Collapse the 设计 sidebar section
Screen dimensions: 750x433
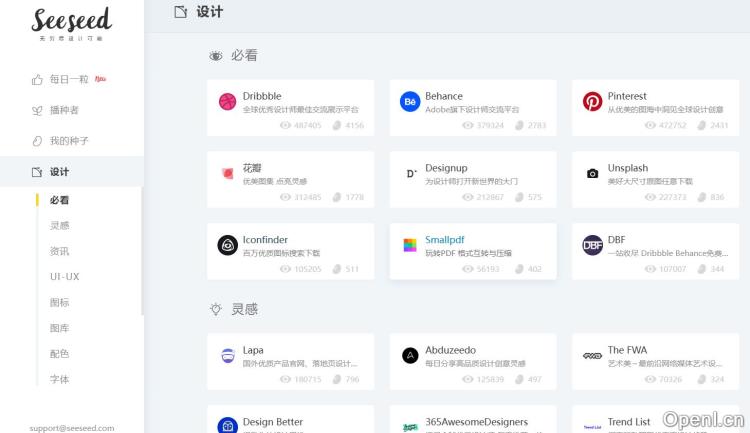(60, 172)
